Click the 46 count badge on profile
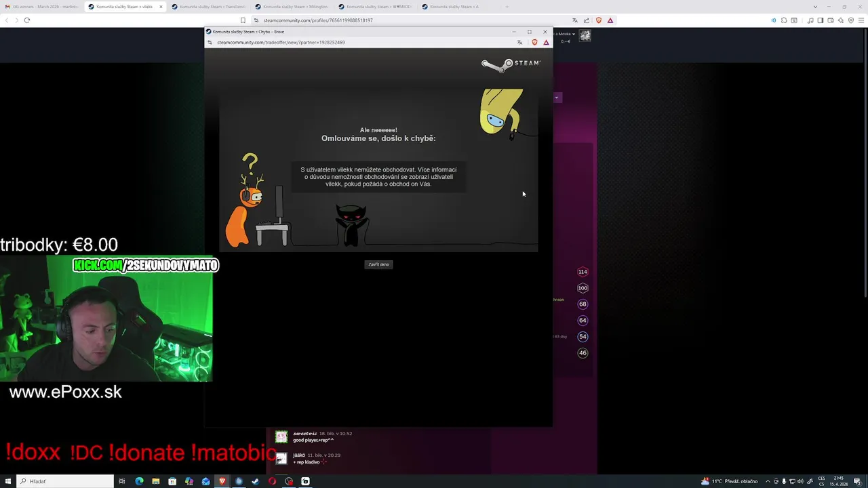This screenshot has height=488, width=868. pyautogui.click(x=583, y=353)
